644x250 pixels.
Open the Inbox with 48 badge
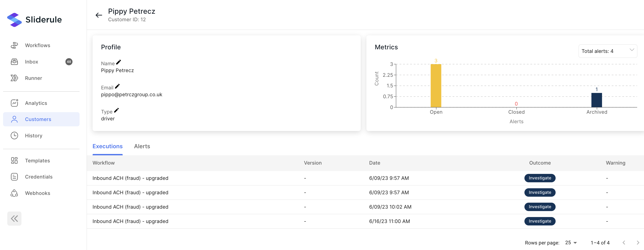[32, 62]
